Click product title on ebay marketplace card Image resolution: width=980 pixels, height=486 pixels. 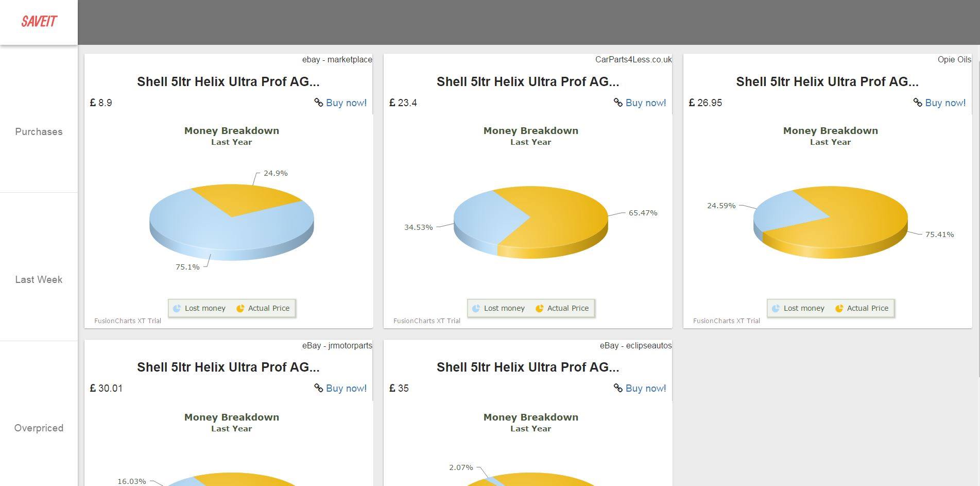tap(228, 81)
